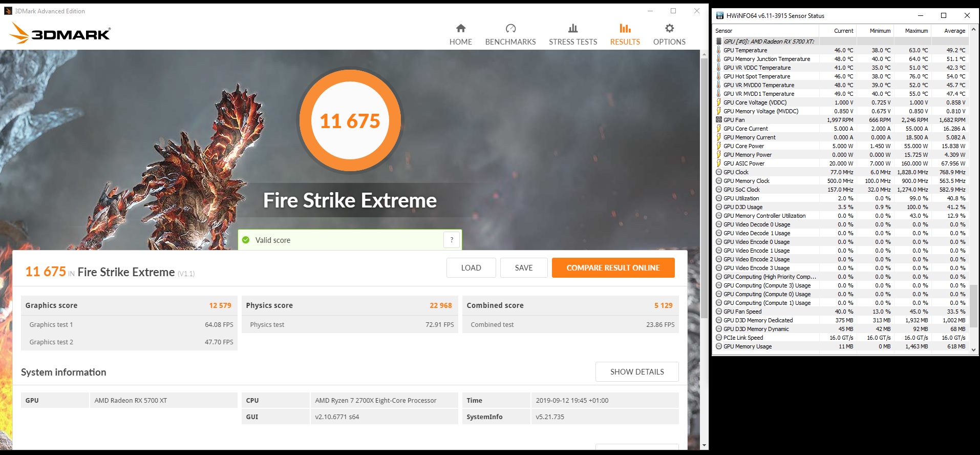Click the GPU VR VDDC Temperature icon

[718, 68]
